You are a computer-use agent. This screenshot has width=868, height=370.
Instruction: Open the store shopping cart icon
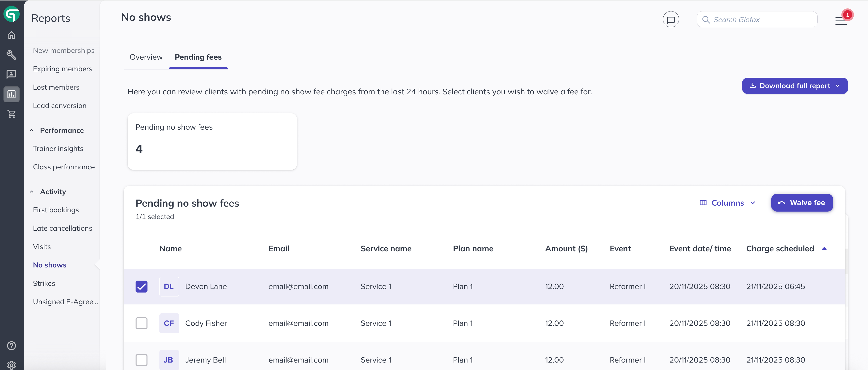tap(11, 114)
